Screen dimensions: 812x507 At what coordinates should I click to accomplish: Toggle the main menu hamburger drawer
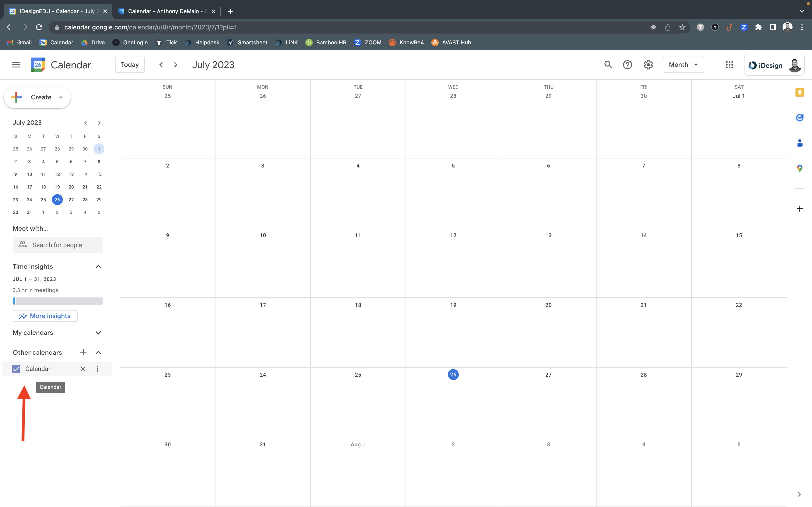coord(16,65)
